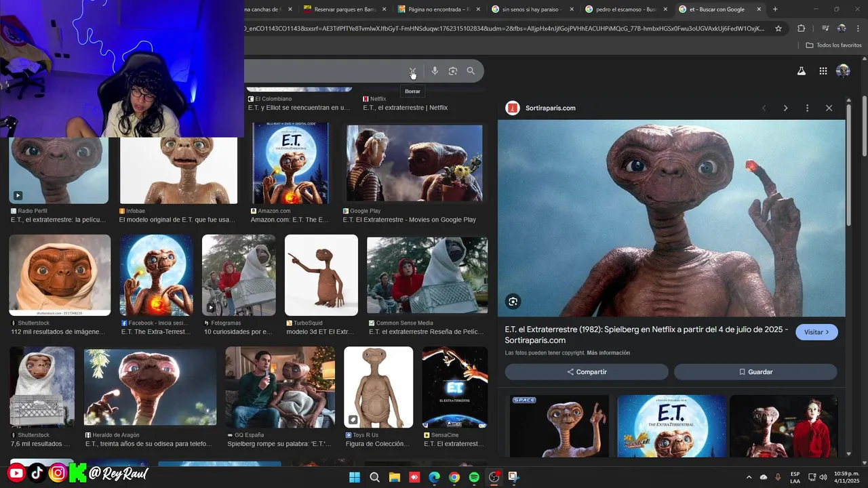Close the Sortiraparis image preview panel
Image resolution: width=868 pixels, height=488 pixels.
coord(829,108)
